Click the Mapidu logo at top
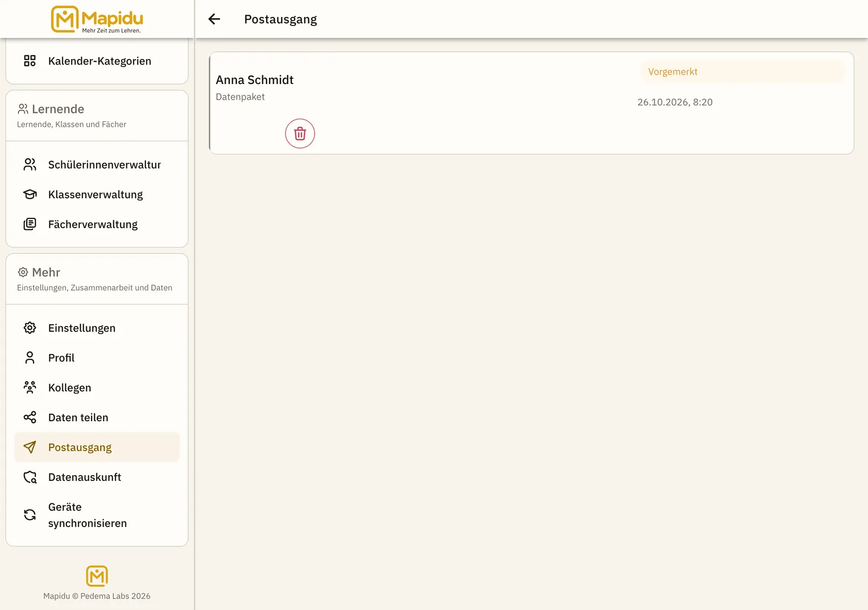The image size is (868, 610). pyautogui.click(x=97, y=20)
